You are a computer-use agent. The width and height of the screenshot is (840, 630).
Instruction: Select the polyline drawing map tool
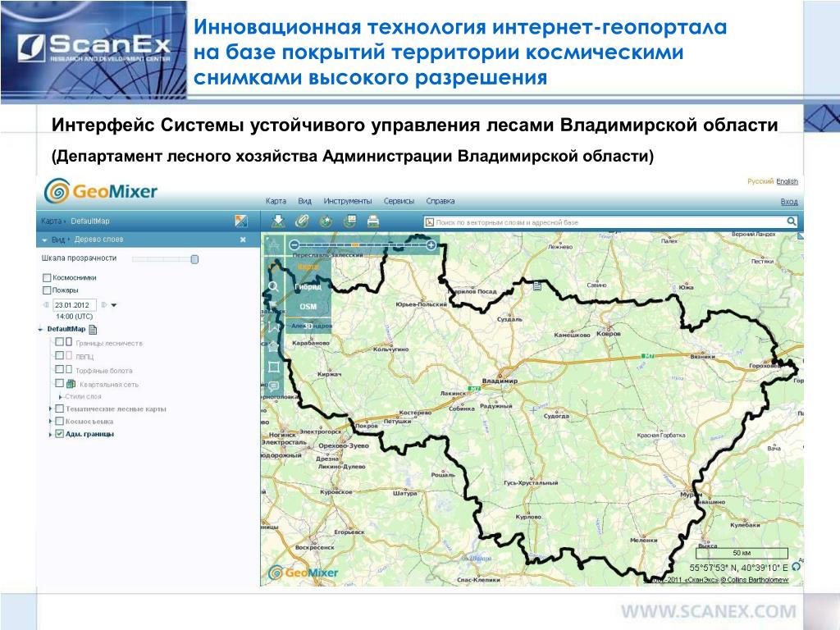(273, 326)
